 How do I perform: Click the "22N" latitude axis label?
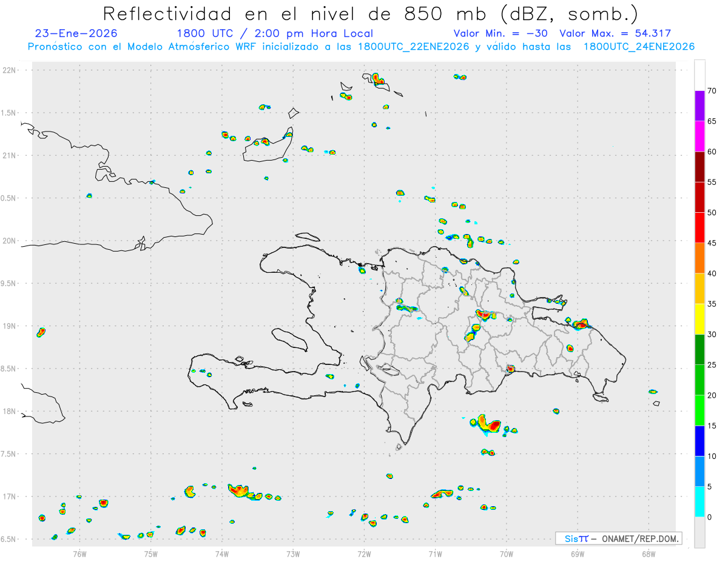click(10, 70)
